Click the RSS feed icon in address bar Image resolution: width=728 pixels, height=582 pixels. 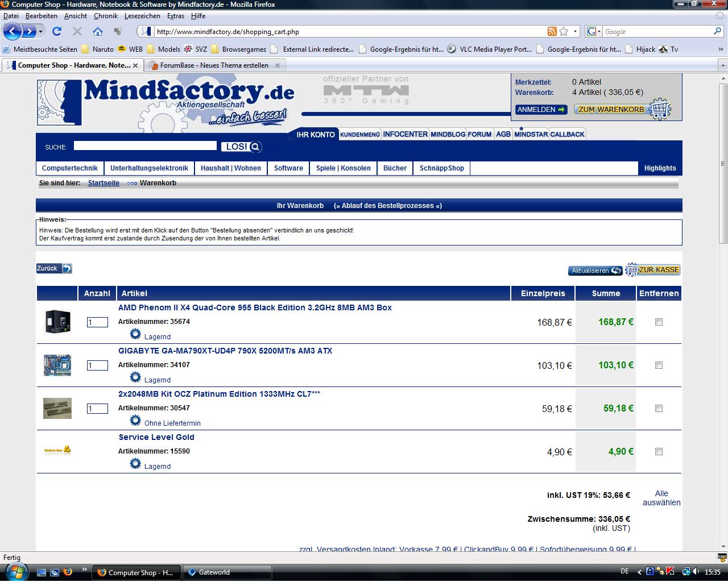coord(552,31)
